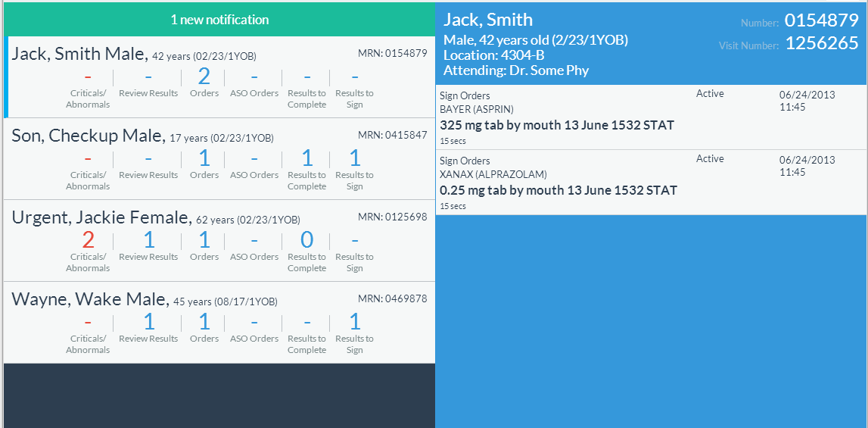
Task: Click Active status on the XANAX order
Action: (x=710, y=159)
